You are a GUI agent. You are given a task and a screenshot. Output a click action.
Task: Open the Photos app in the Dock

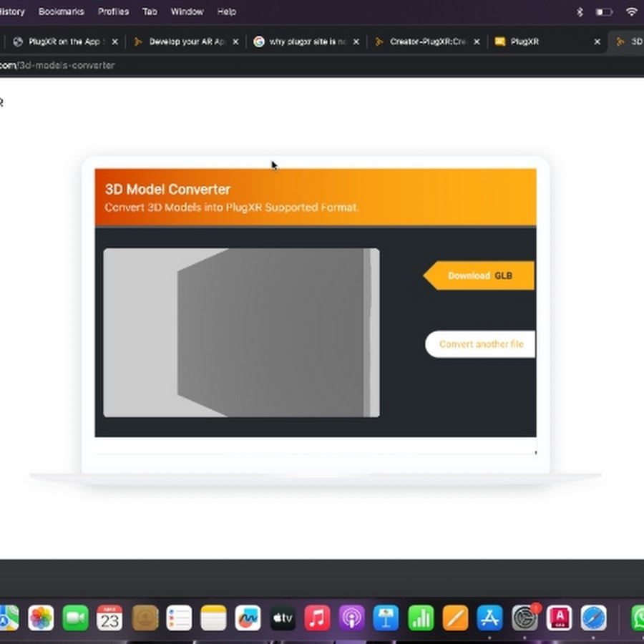point(41,618)
